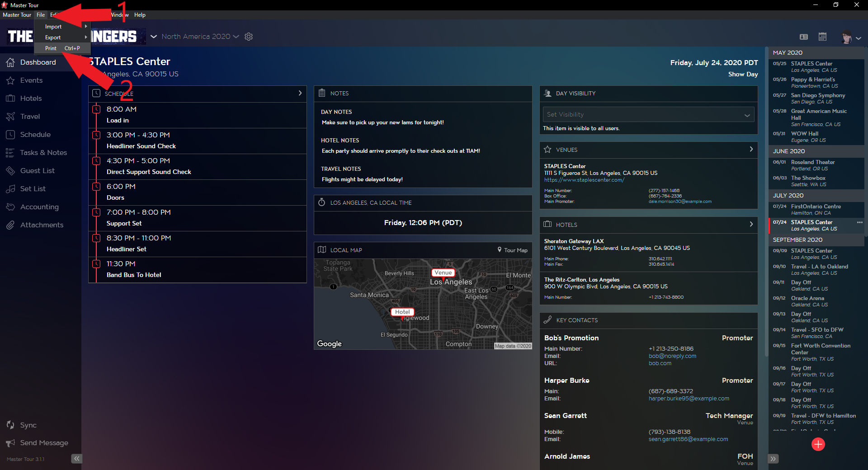Click the card view icon in header
Viewport: 868px width, 470px height.
[x=804, y=37]
